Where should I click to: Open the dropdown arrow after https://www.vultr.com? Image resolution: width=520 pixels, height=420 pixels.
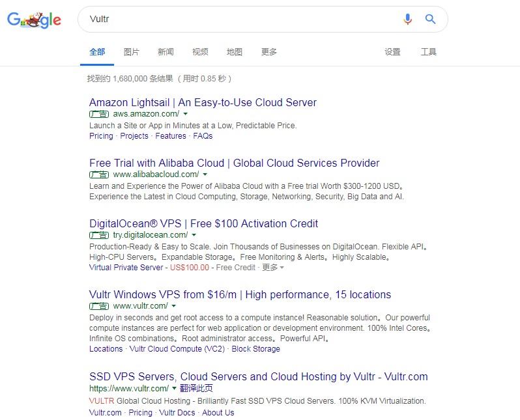pyautogui.click(x=174, y=389)
